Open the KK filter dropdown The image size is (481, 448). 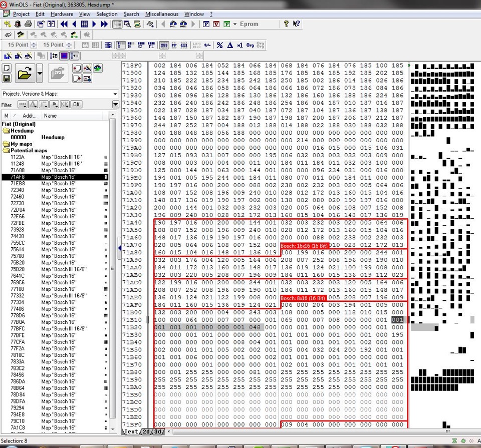pyautogui.click(x=65, y=104)
